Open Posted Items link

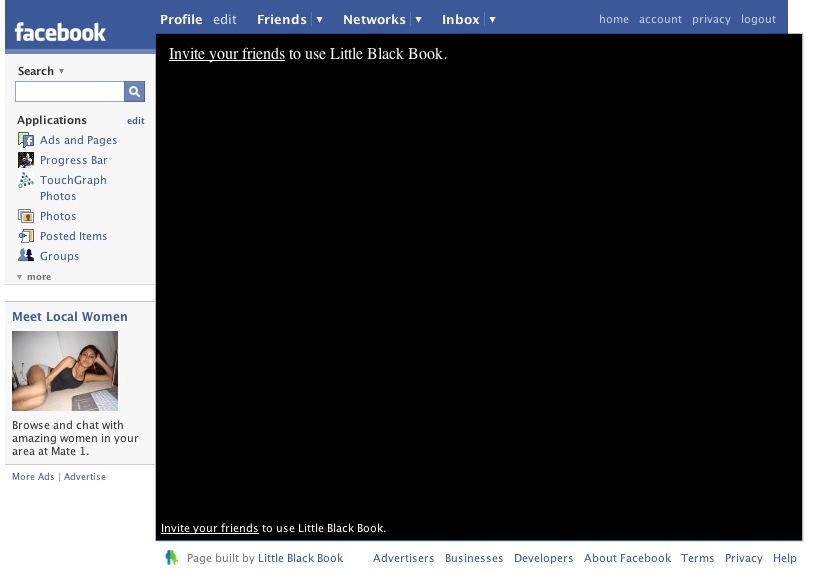coord(74,236)
